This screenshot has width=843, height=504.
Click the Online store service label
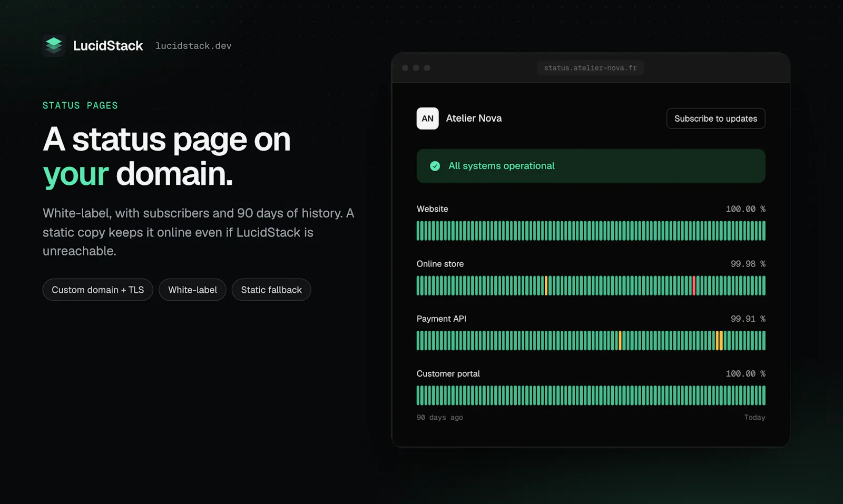[440, 264]
